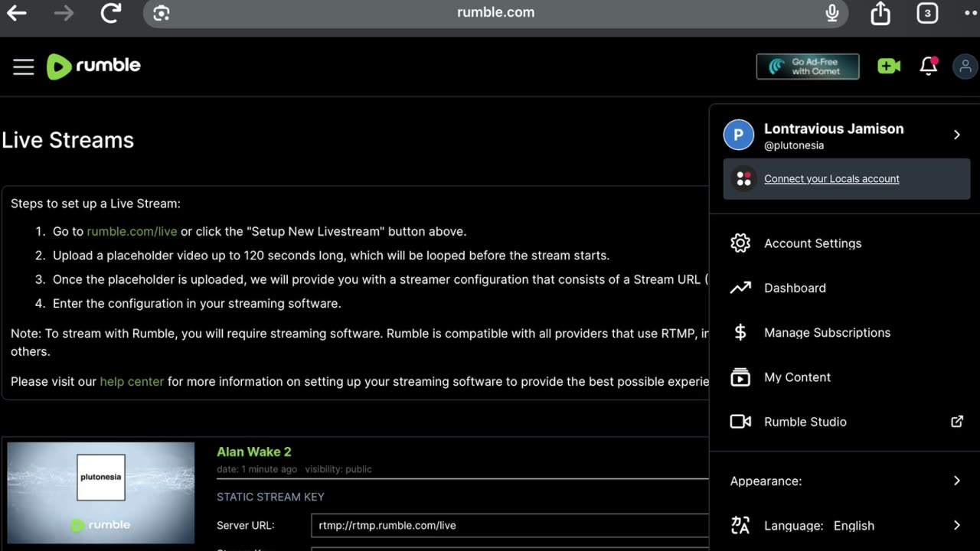980x551 pixels.
Task: Open the browser more options dots
Action: pyautogui.click(x=971, y=13)
